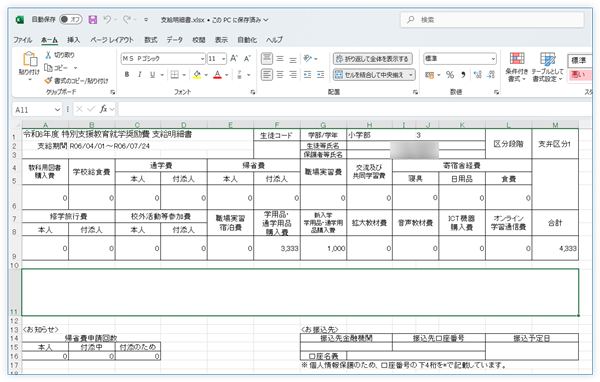600x382 pixels.
Task: Toggle the AutoSave switch
Action: 70,20
